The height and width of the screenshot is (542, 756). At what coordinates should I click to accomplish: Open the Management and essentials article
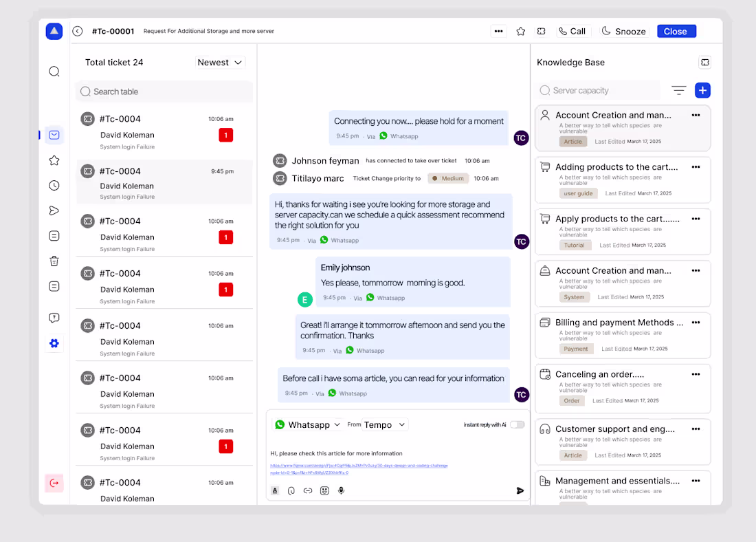click(623, 488)
